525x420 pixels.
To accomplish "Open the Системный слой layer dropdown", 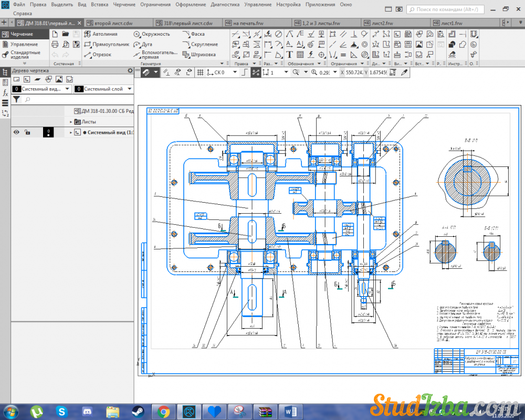I will 129,89.
